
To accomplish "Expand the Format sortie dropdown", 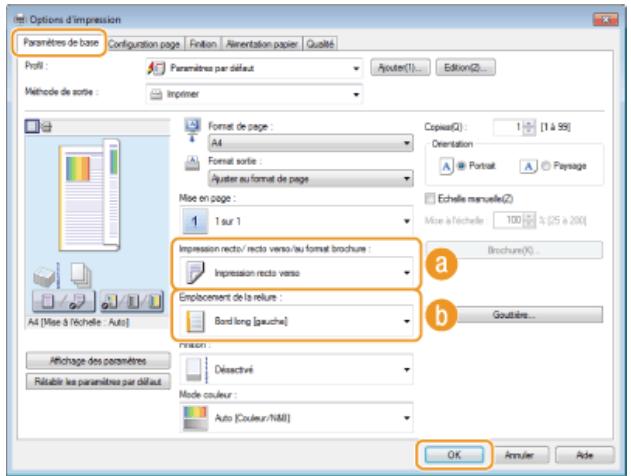I will point(311,179).
